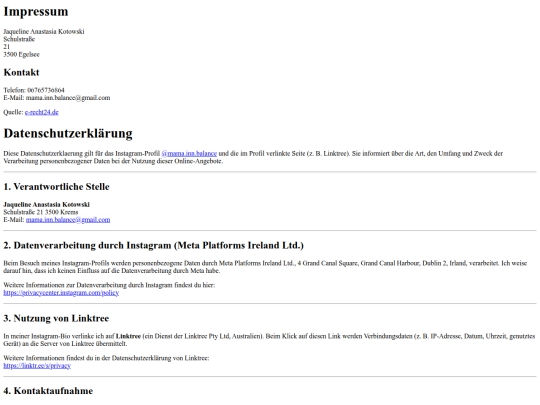Click the 'Schulstraße' line under Impressum

(x=19, y=39)
